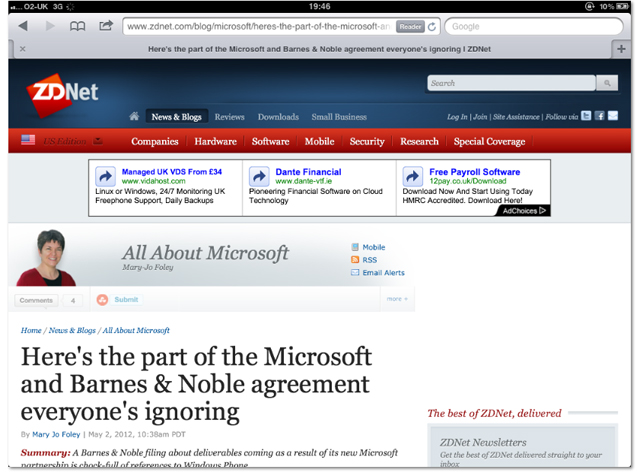Screen dimensions: 640x473
Task: Click the ZDNet search magnifier button
Action: [x=607, y=83]
